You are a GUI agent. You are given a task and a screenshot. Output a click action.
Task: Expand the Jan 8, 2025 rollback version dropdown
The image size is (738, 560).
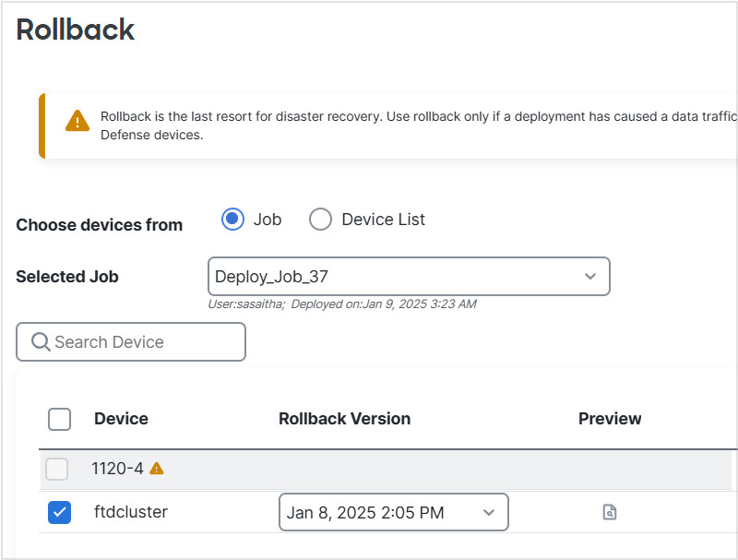pos(393,512)
